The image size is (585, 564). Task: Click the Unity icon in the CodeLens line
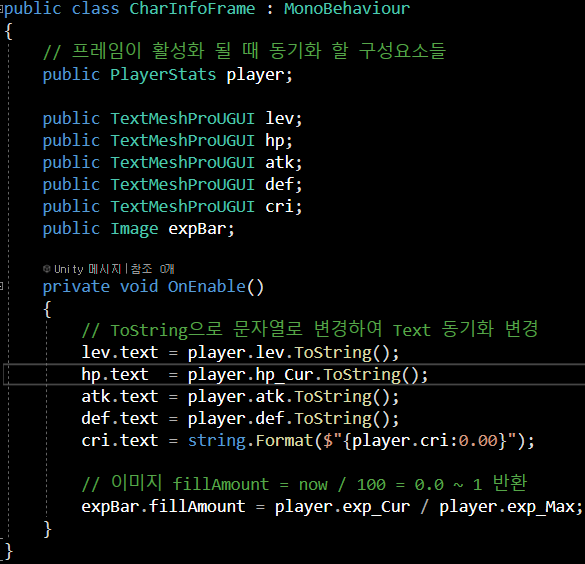(x=46, y=269)
